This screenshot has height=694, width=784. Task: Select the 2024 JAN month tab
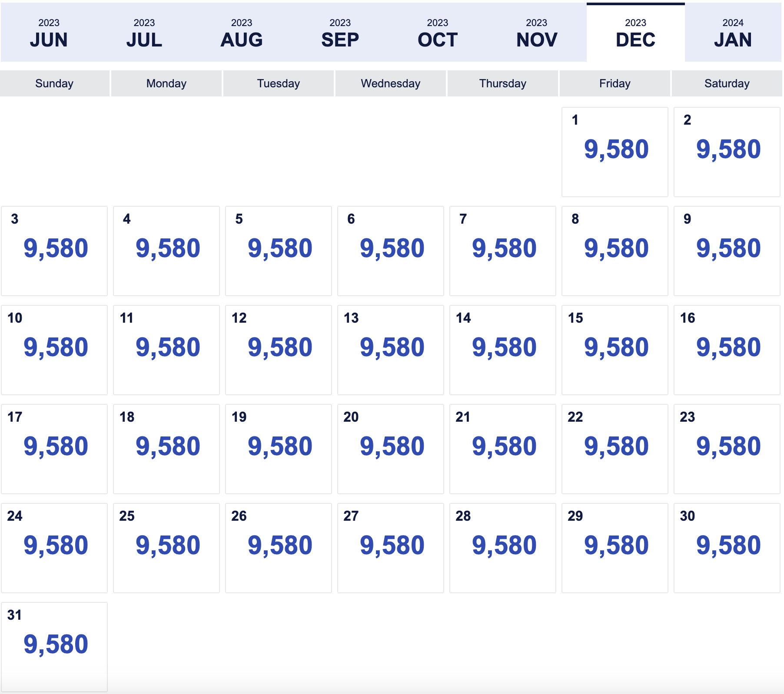(733, 33)
